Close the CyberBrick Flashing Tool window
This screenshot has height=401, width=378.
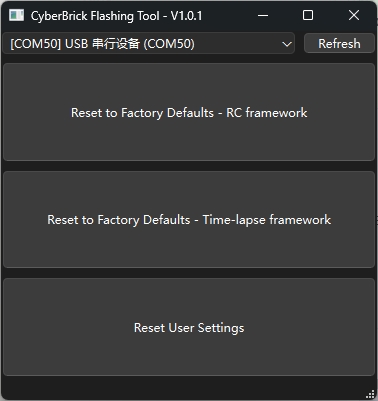pyautogui.click(x=354, y=15)
